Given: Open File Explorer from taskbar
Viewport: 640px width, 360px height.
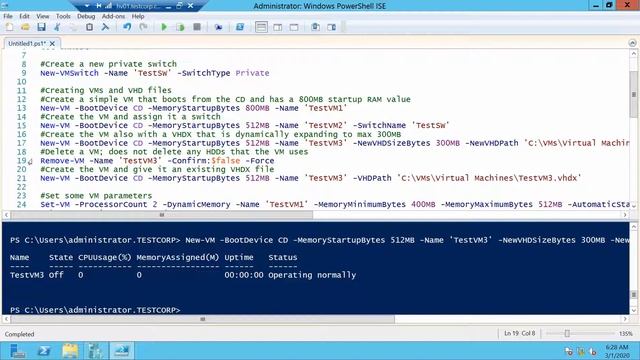Looking at the screenshot, I should pos(70,351).
